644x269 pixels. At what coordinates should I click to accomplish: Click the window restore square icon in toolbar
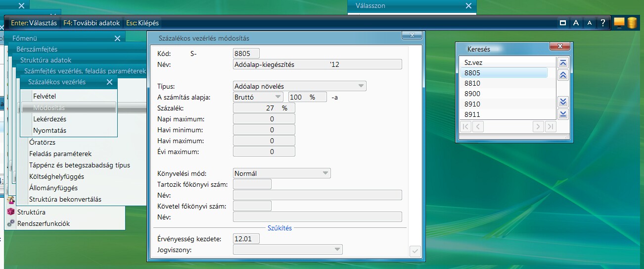click(562, 23)
